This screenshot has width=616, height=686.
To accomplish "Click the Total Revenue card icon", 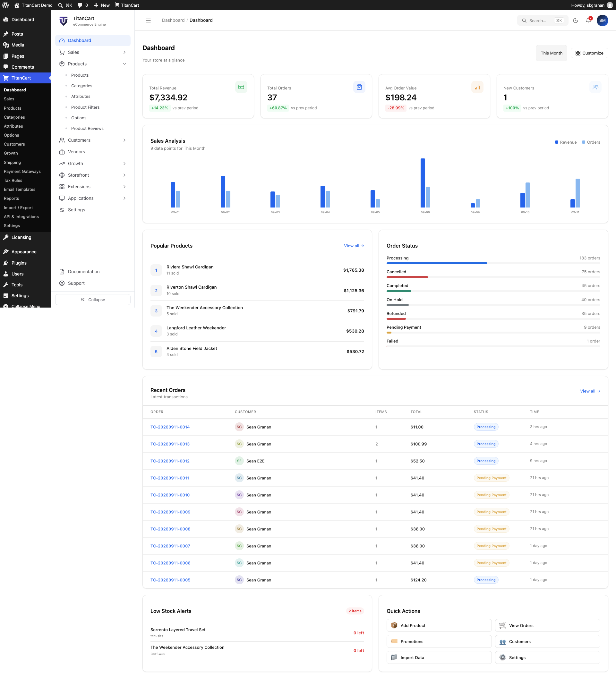I will (241, 87).
